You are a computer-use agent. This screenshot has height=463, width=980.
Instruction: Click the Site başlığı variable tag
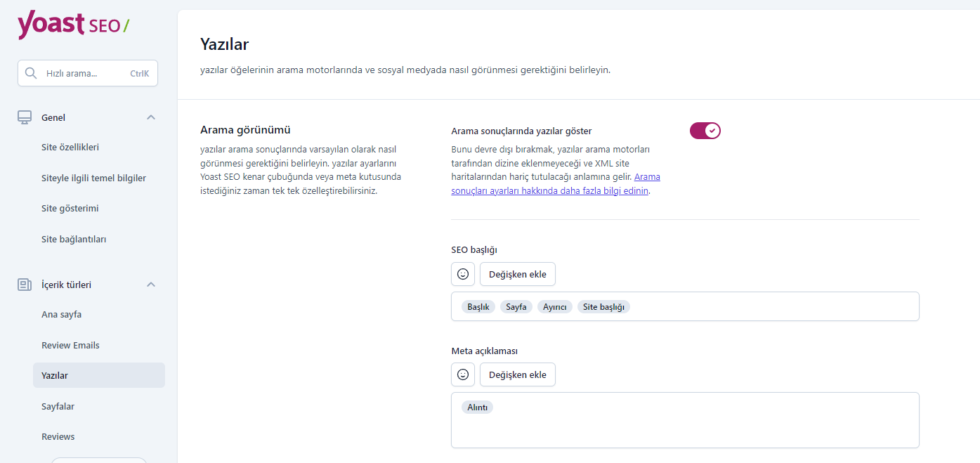pos(603,307)
